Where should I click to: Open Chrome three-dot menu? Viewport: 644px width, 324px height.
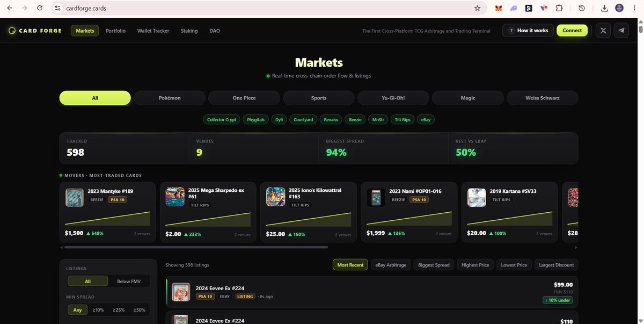tap(634, 8)
